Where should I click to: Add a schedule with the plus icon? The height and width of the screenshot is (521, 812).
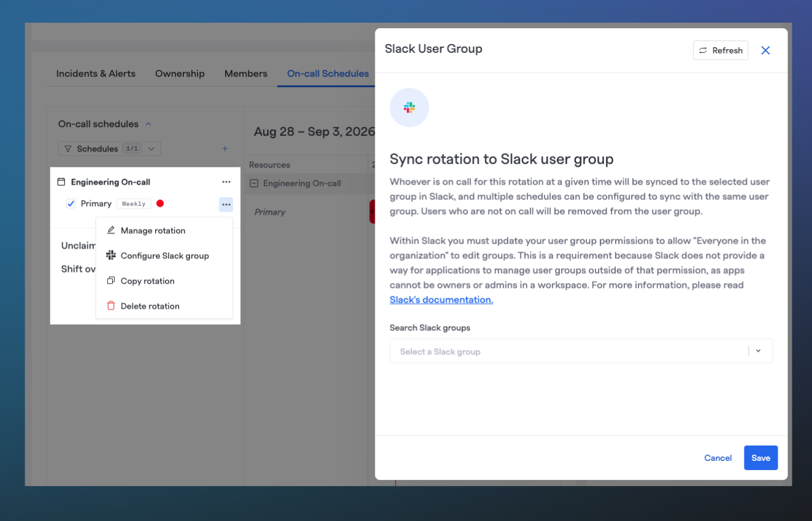(x=225, y=149)
